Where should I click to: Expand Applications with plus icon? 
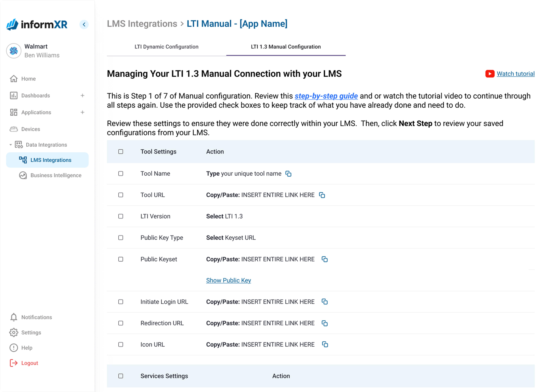click(82, 112)
